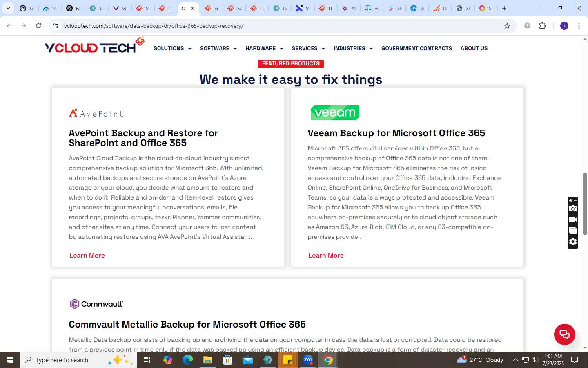Viewport: 588px width, 368px height.
Task: Click the AvePoint Backup and Restore heading
Action: point(143,138)
